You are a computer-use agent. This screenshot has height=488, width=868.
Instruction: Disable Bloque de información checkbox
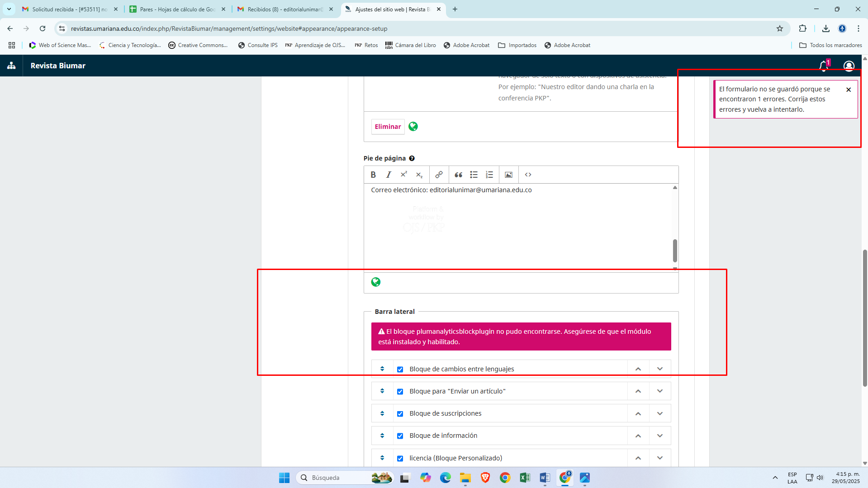400,436
